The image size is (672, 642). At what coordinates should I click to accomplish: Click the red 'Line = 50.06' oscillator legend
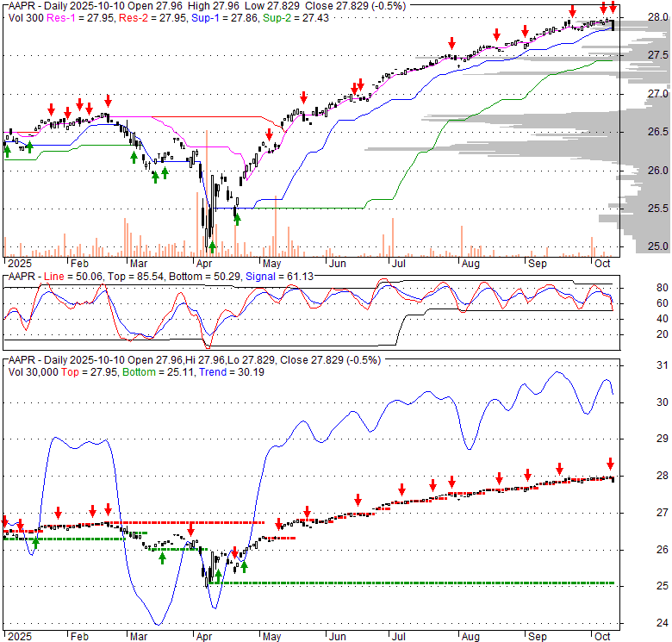(x=73, y=277)
